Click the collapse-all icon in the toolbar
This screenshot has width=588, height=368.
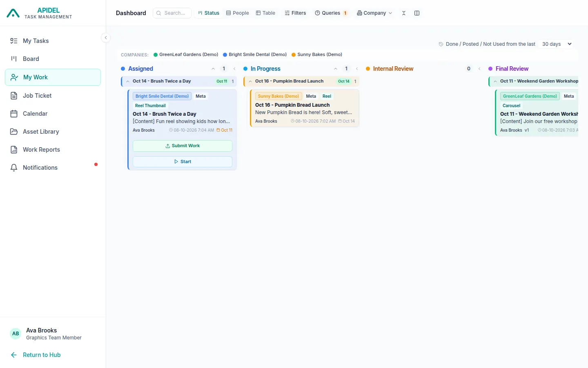(403, 13)
